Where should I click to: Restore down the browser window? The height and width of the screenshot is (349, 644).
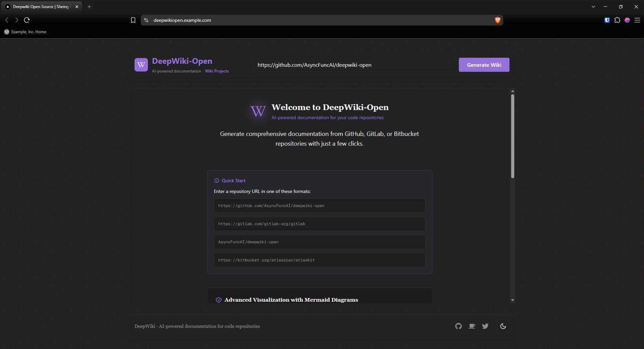coord(621,7)
